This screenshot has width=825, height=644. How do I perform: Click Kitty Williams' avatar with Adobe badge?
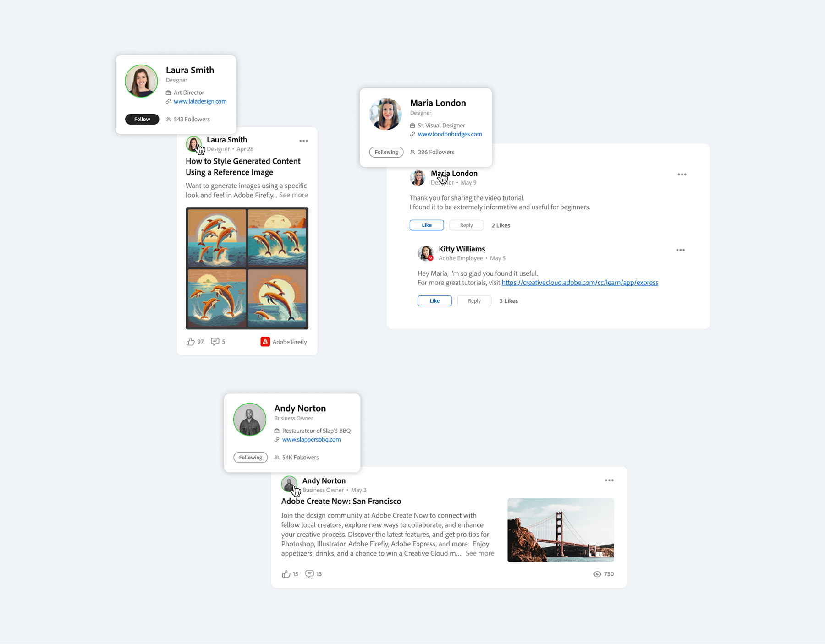[x=425, y=253]
